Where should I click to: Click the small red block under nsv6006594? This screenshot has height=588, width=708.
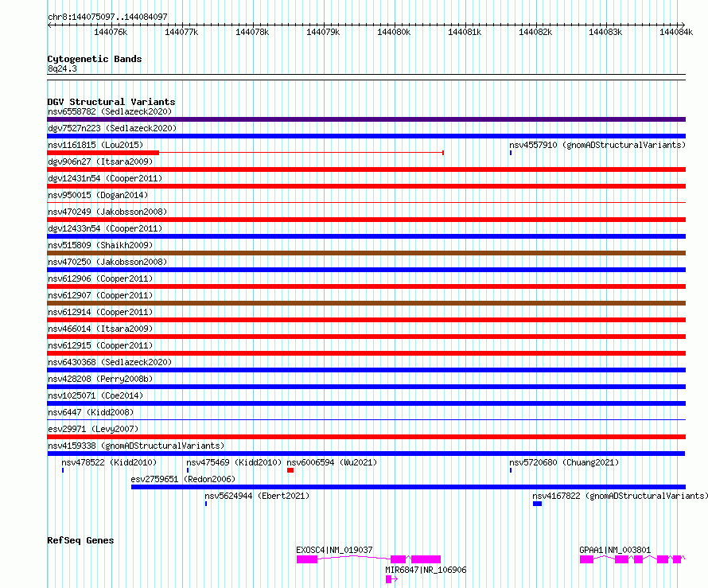290,470
